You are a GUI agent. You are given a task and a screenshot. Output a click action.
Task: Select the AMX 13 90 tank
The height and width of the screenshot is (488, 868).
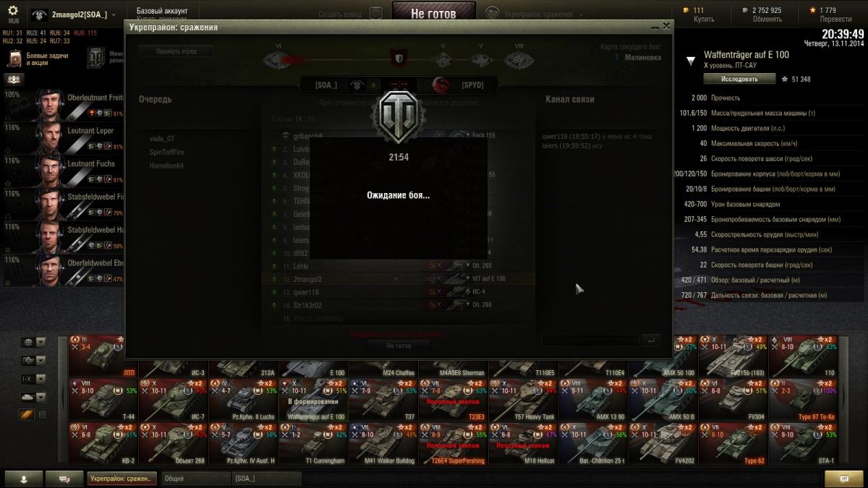[594, 400]
